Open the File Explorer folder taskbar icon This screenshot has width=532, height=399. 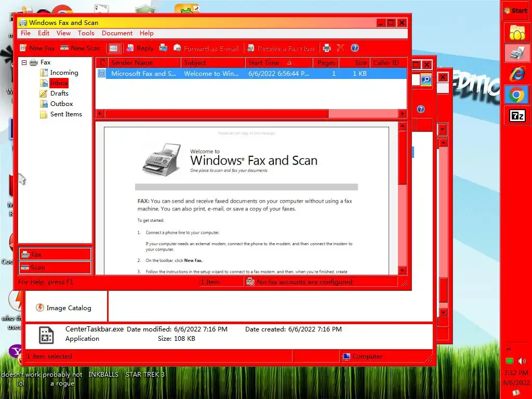tap(517, 33)
